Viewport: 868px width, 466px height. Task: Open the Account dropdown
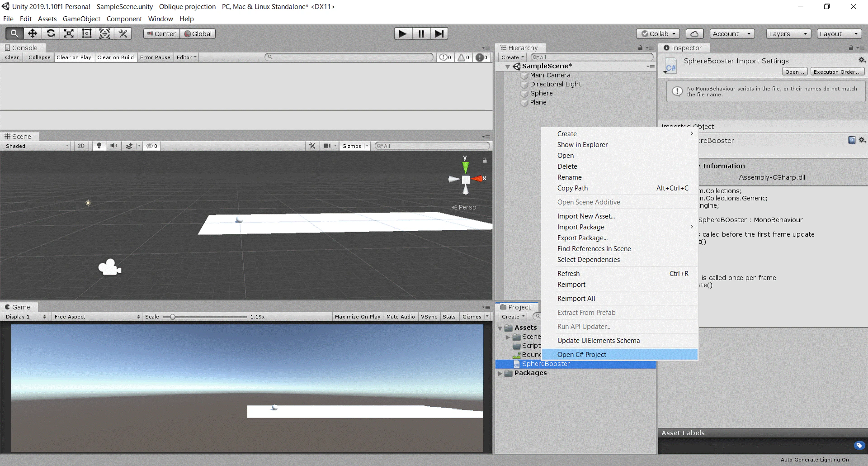(732, 34)
